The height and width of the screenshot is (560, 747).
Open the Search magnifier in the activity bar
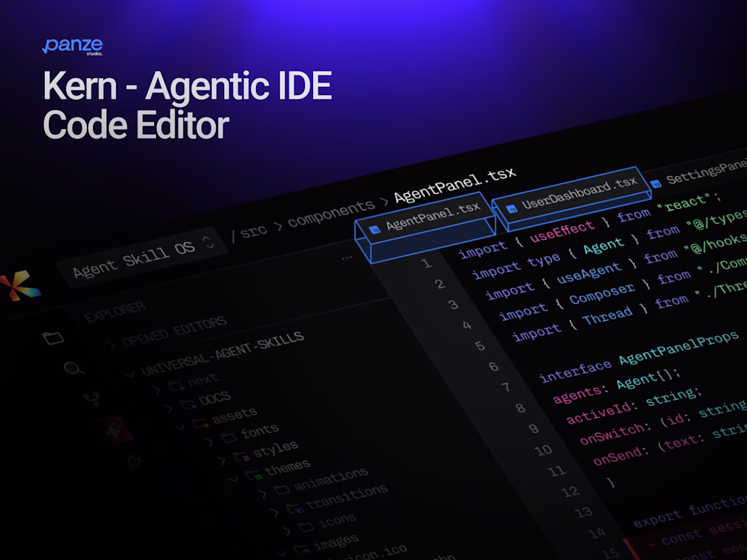(x=73, y=368)
